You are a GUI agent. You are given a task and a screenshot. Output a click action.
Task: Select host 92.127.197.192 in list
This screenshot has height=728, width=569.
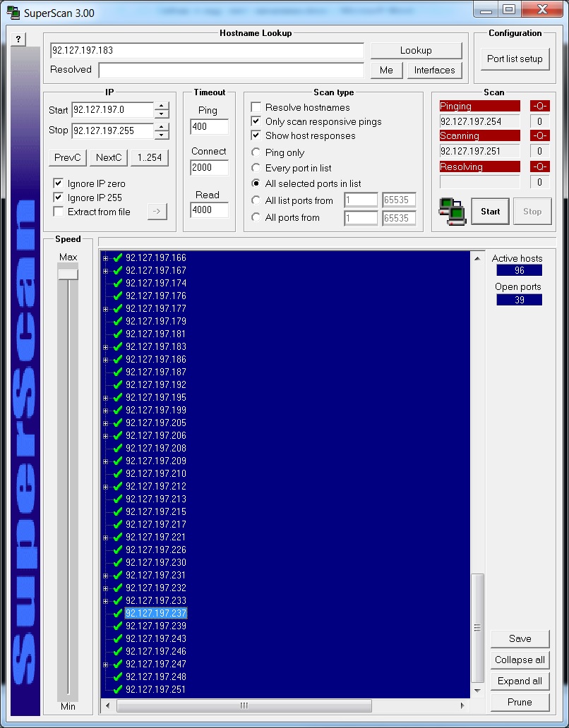(x=155, y=385)
